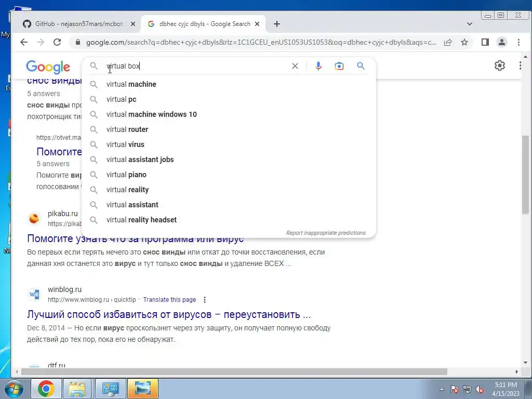532x399 pixels.
Task: Click the Chrome forward arrow
Action: pyautogui.click(x=41, y=42)
